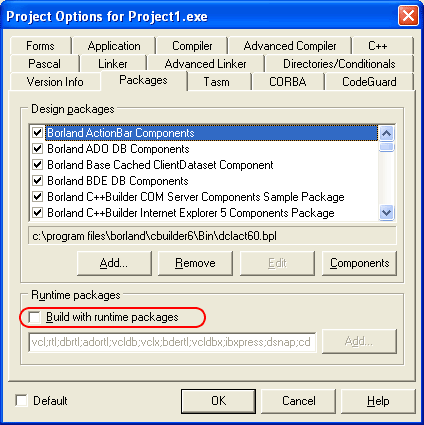
Task: Open the Components button
Action: click(x=359, y=263)
